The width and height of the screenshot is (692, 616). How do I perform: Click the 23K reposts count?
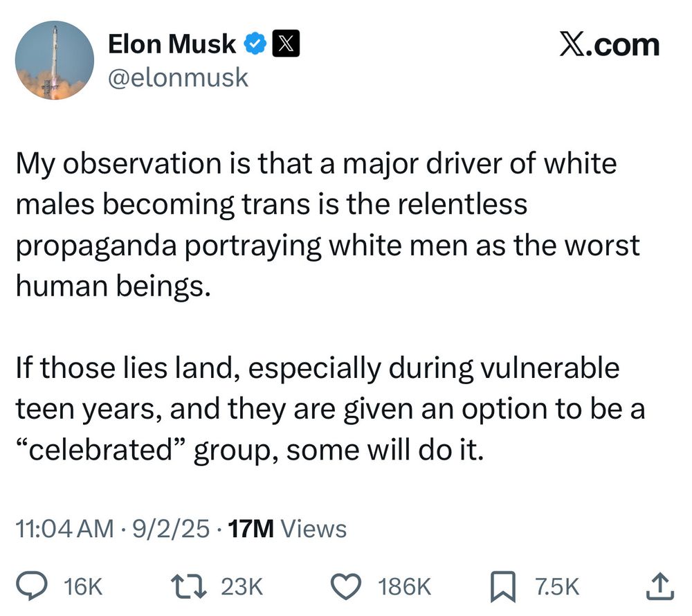coord(242,587)
